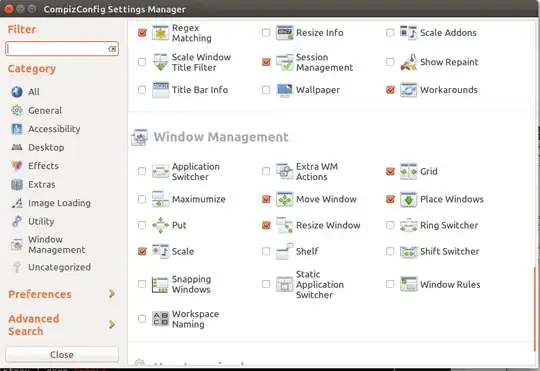Select the Wallpaper plugin icon
Viewport: 540px width, 371px height.
coord(284,90)
